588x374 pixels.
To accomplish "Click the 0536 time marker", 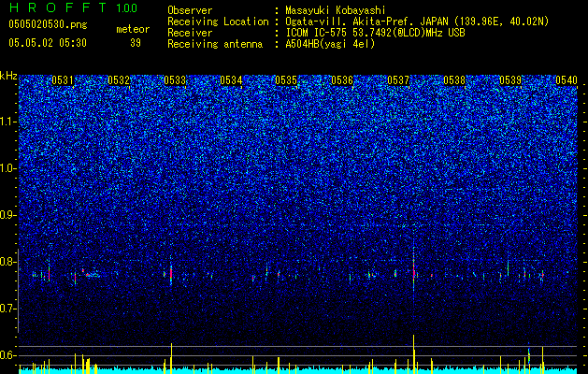I will point(342,80).
